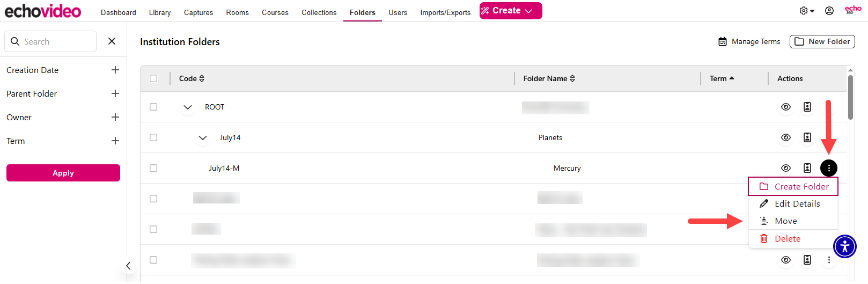Click the search magnifier icon
Viewport: 868px width, 284px height.
coord(15,41)
